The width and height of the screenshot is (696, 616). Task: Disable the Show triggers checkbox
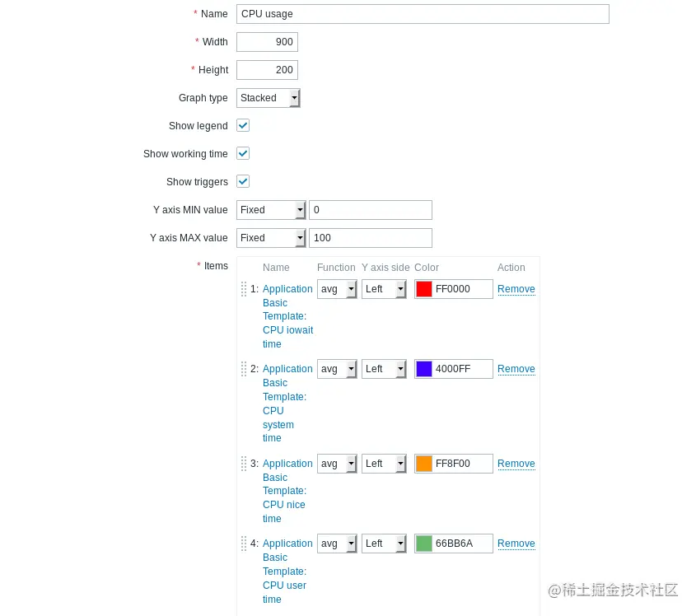[243, 181]
